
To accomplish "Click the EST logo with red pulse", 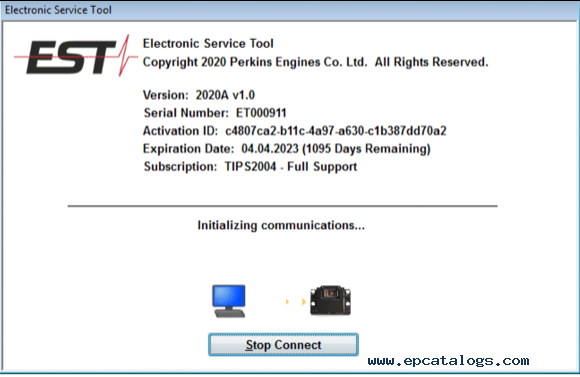I will [x=76, y=56].
